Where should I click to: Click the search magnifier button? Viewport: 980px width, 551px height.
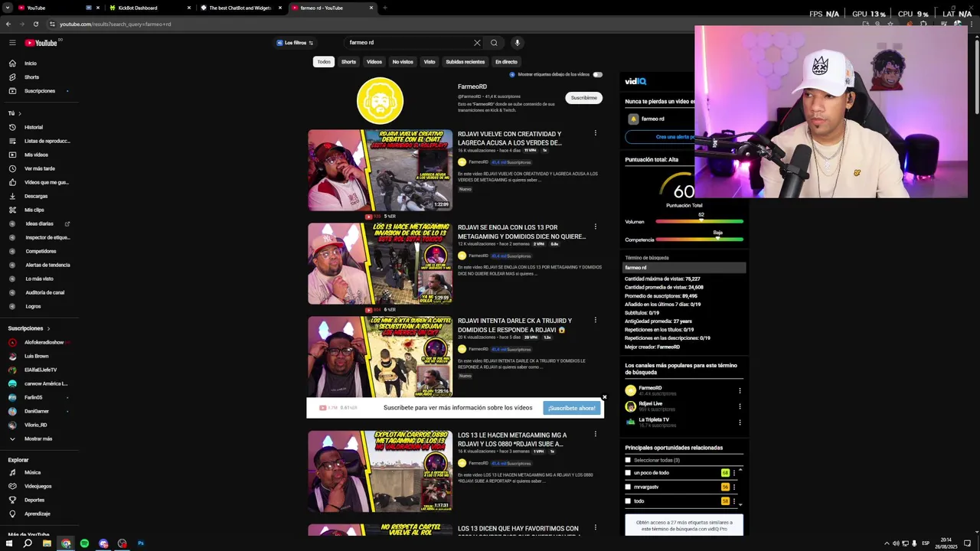[494, 43]
